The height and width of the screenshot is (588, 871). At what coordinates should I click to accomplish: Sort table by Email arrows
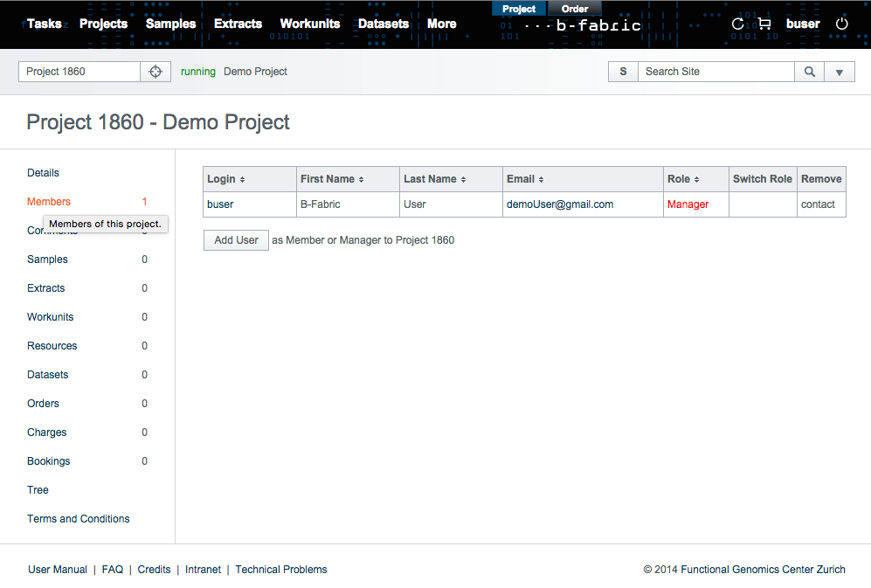[541, 179]
